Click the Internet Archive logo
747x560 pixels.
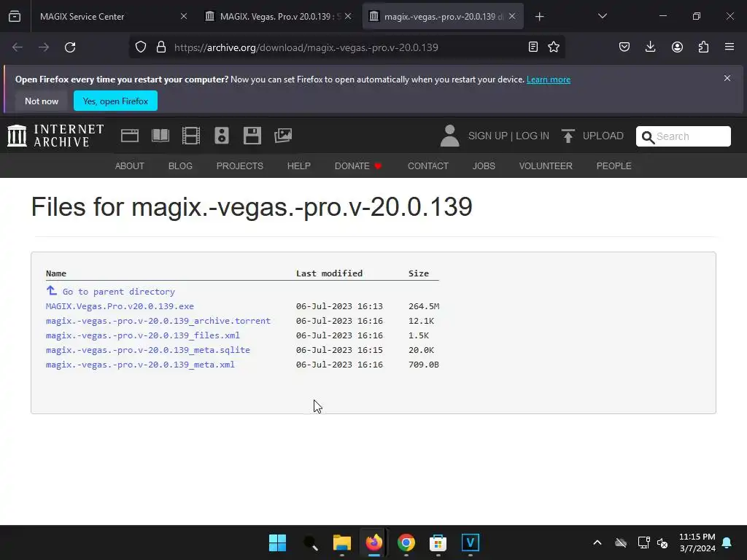tap(55, 136)
